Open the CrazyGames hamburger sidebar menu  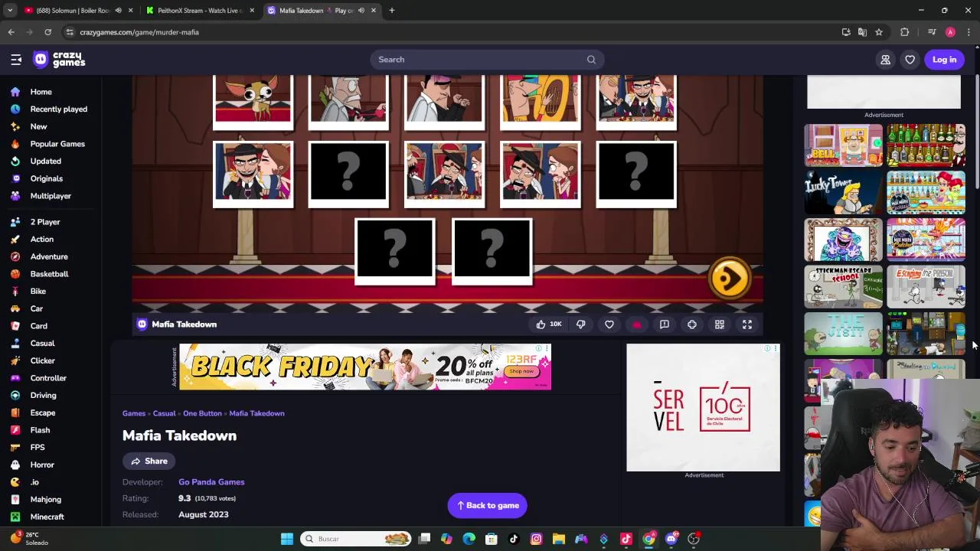click(16, 60)
